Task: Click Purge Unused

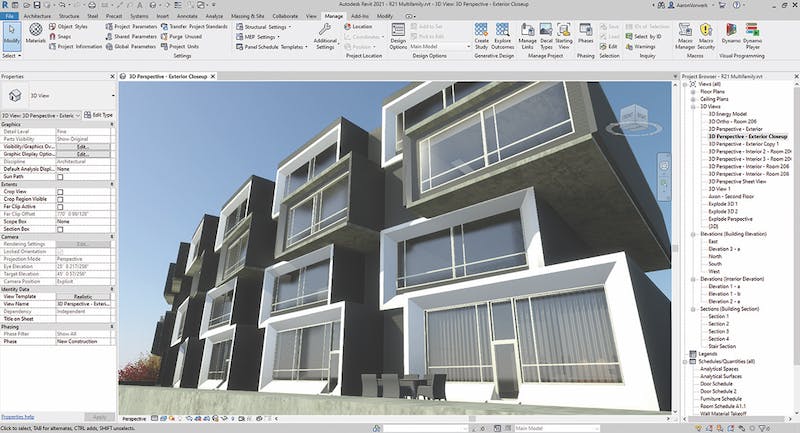Action: click(x=181, y=36)
